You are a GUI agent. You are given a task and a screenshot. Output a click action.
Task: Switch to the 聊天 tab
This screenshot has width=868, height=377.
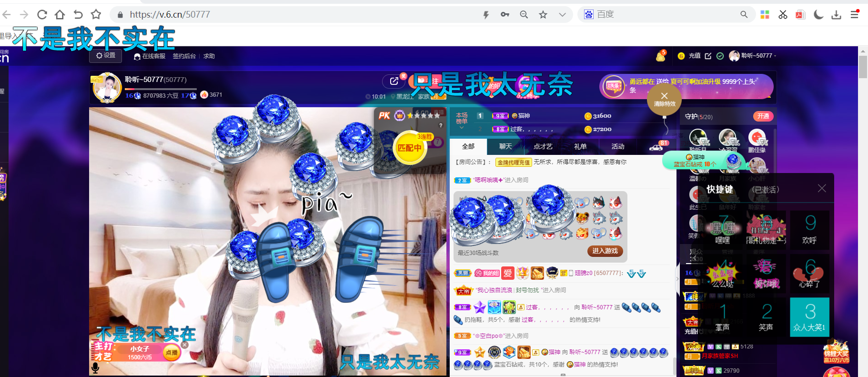pyautogui.click(x=505, y=146)
